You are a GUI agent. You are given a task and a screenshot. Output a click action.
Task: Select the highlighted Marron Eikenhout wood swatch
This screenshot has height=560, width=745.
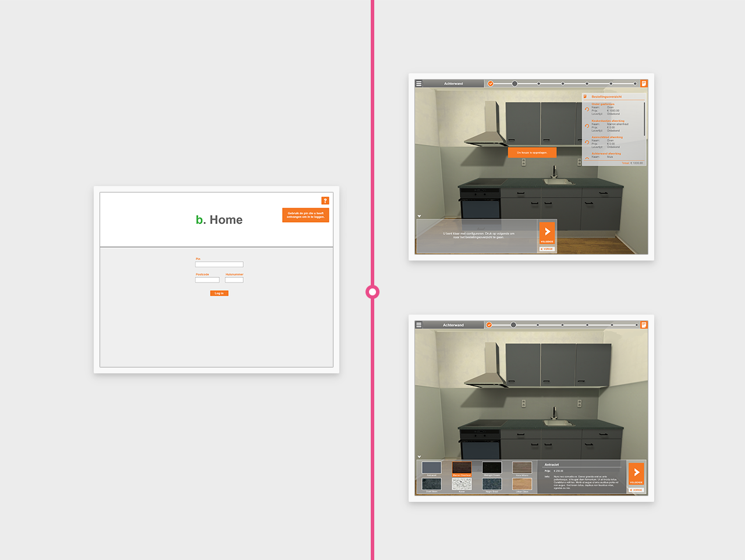[x=462, y=468]
